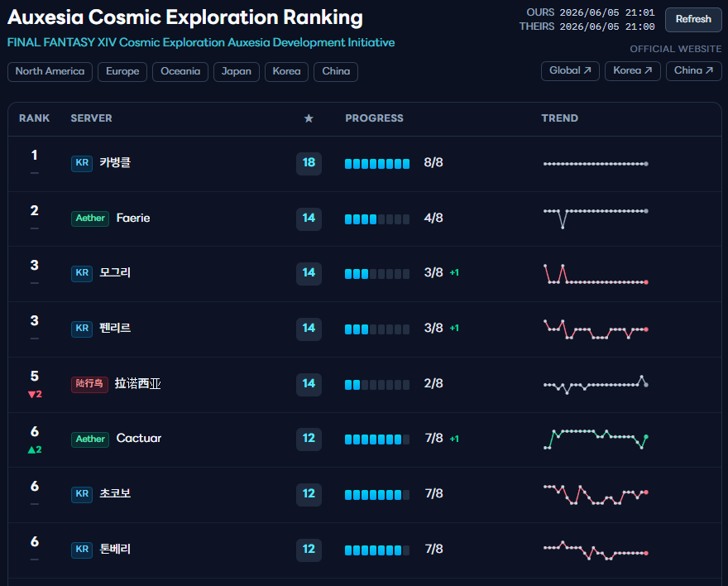Click the PROGRESS column header

point(374,118)
